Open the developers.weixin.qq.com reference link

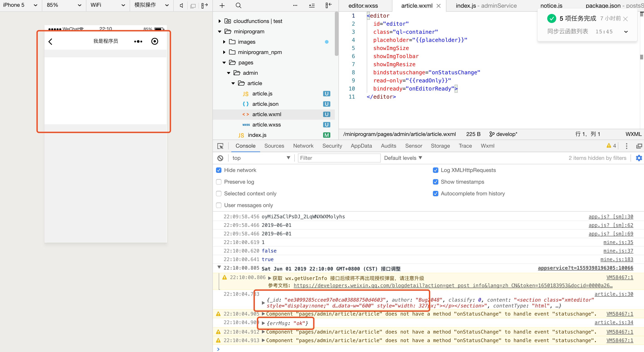(x=453, y=286)
